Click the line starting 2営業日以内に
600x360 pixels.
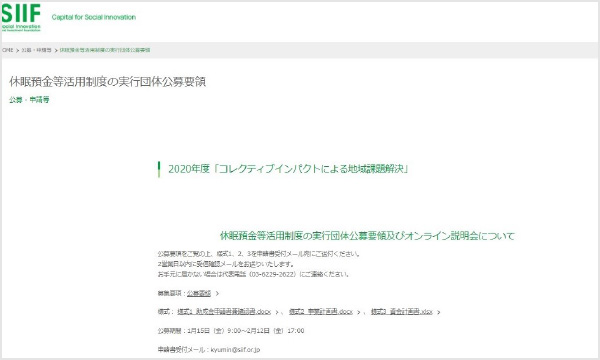[226, 264]
